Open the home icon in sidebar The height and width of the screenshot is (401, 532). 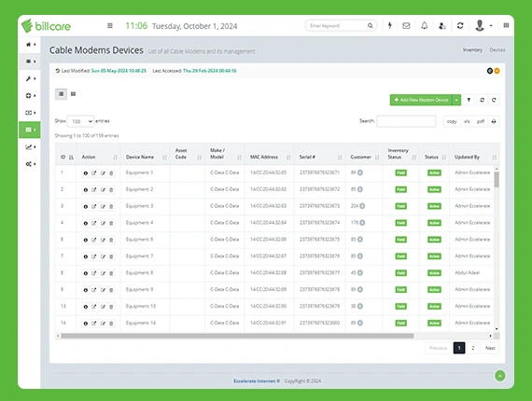30,45
